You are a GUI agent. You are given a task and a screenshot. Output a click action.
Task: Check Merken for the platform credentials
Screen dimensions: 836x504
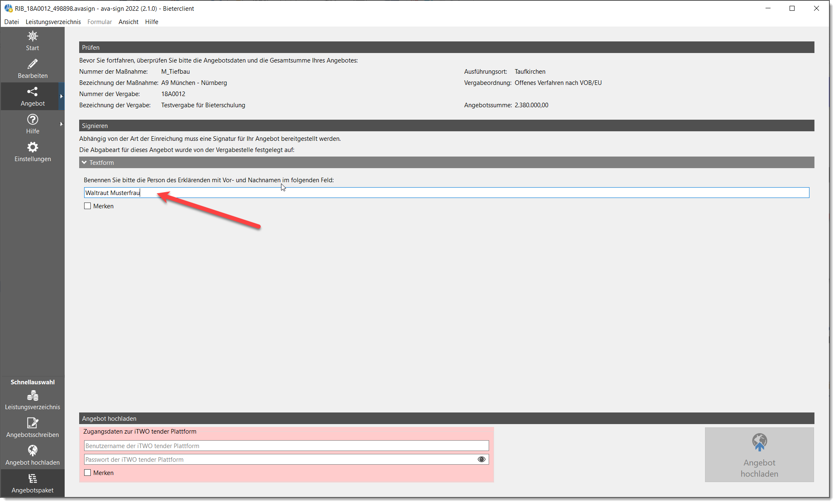pyautogui.click(x=87, y=473)
